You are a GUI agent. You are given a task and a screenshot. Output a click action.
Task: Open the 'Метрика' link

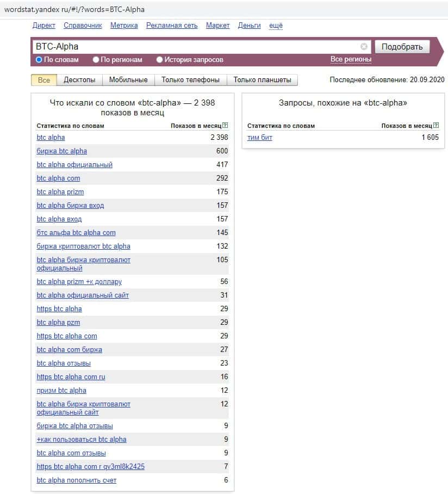124,26
